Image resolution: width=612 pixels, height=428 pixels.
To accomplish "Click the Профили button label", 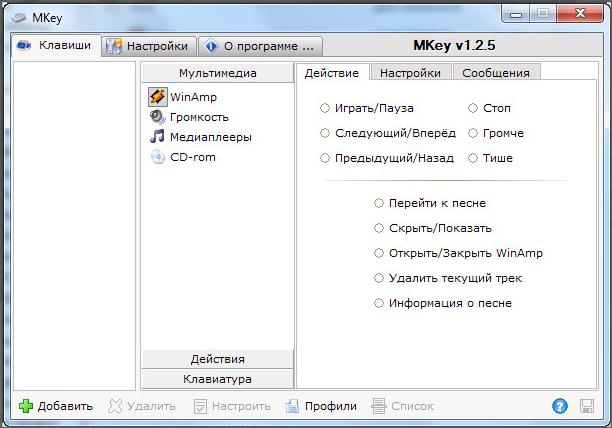I will 331,406.
